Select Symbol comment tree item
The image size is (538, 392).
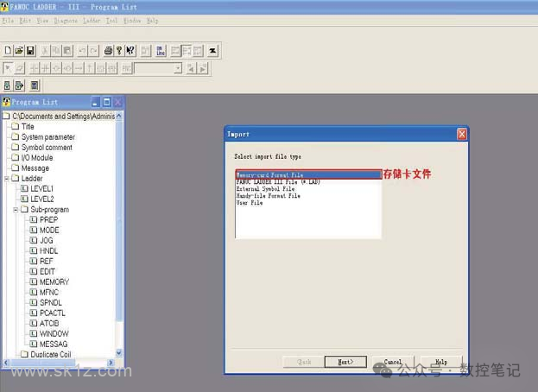click(x=47, y=147)
